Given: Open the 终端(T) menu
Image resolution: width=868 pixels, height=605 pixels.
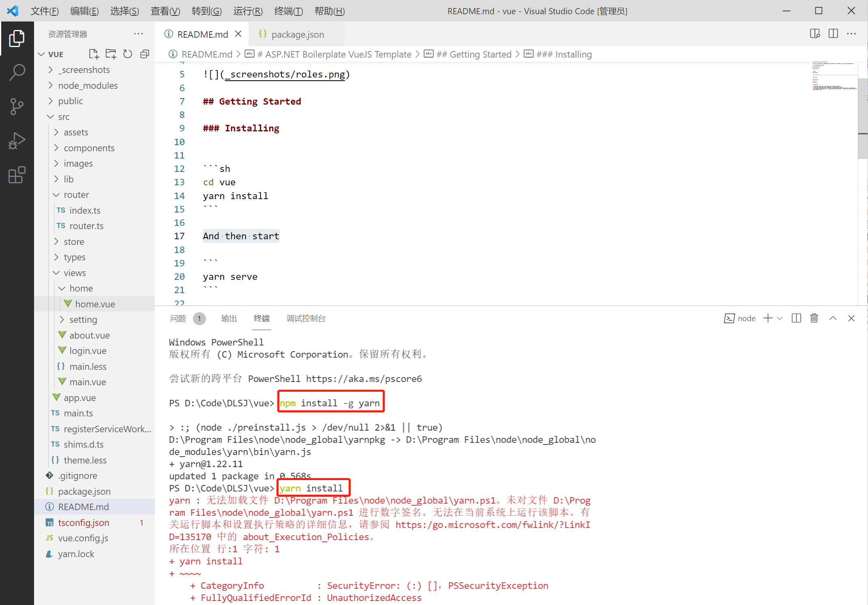Looking at the screenshot, I should pos(288,11).
